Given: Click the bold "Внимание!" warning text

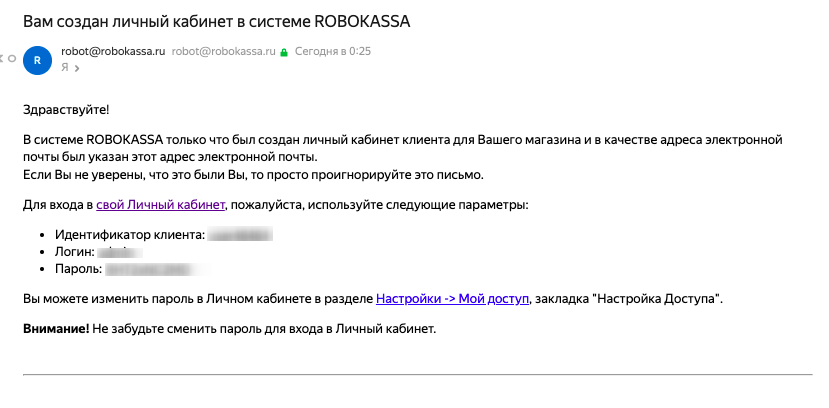Looking at the screenshot, I should (56, 328).
